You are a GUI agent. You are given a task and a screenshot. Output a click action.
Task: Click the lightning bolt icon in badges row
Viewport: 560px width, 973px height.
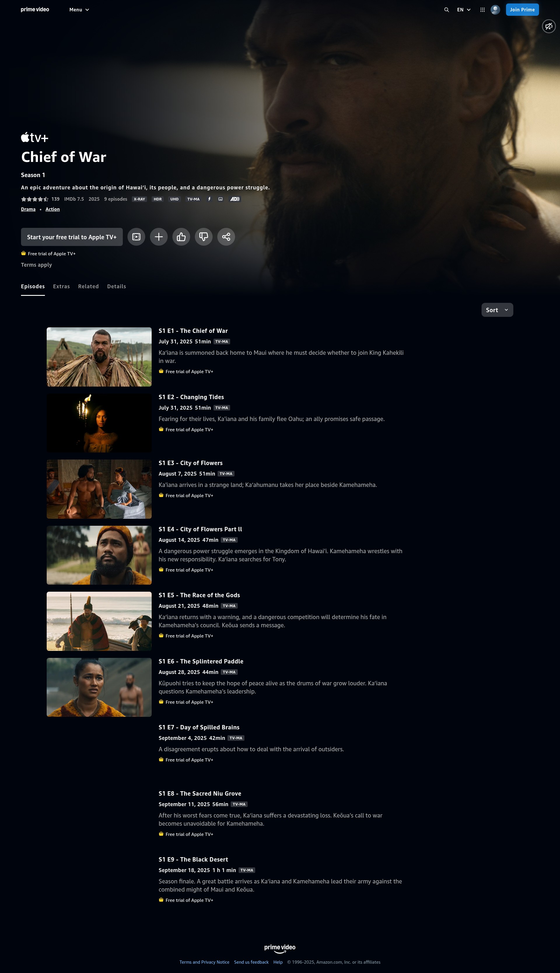tap(209, 199)
